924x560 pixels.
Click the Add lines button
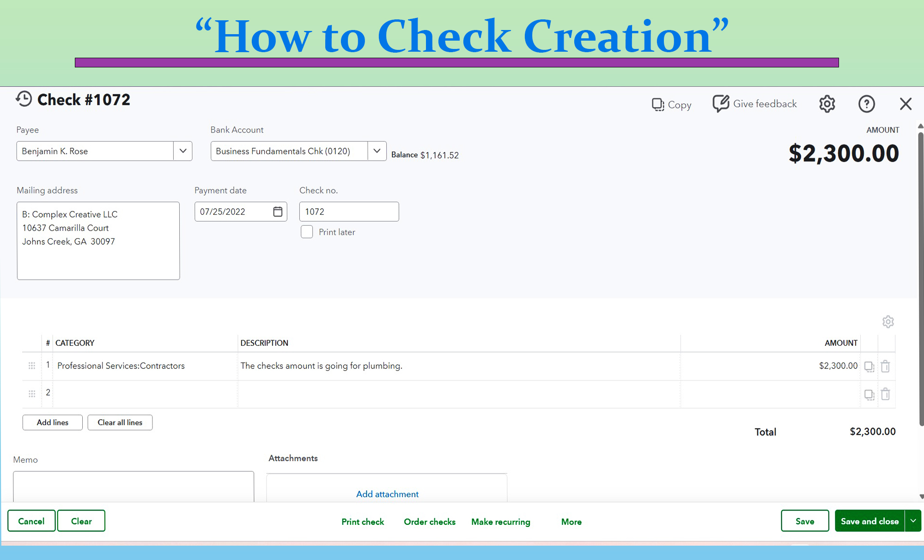[53, 422]
